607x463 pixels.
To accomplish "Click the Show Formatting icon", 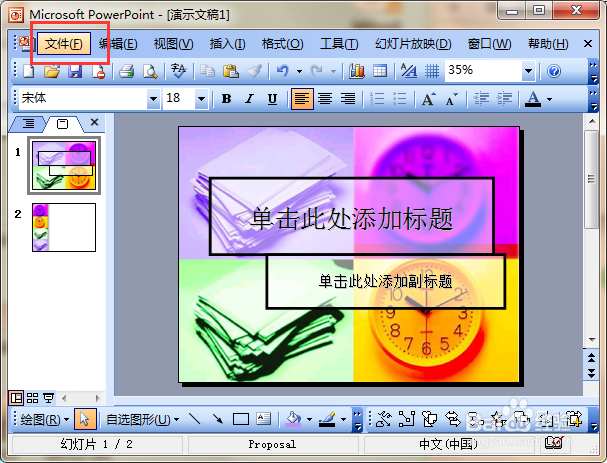I will pyautogui.click(x=409, y=71).
